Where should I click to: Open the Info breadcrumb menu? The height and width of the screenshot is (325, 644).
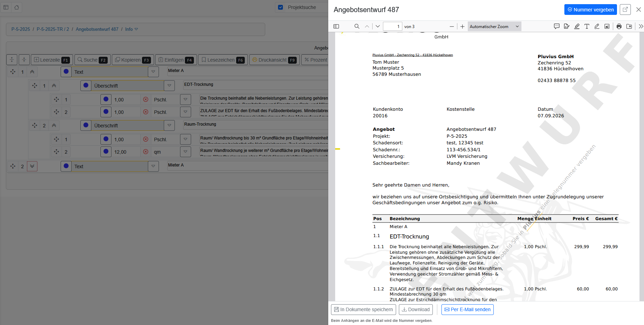[x=132, y=29]
